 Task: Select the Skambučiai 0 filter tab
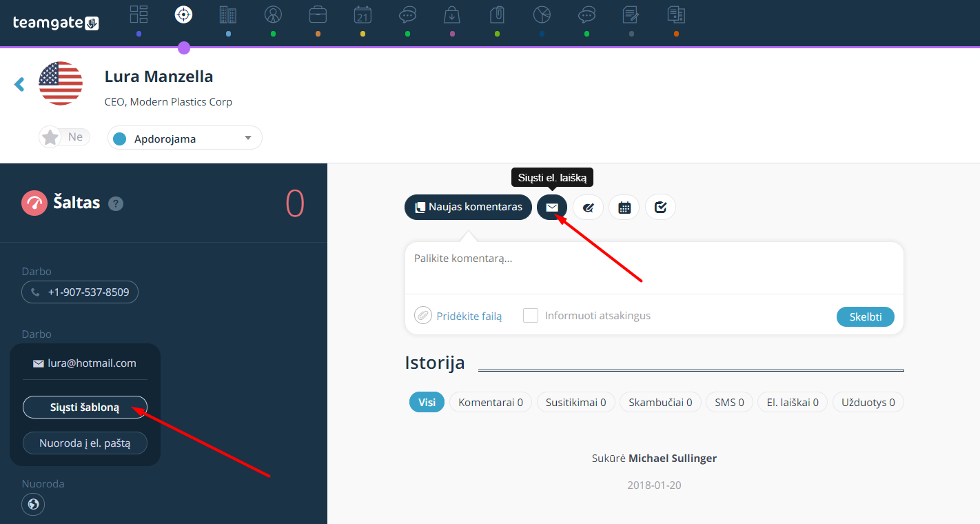[660, 402]
